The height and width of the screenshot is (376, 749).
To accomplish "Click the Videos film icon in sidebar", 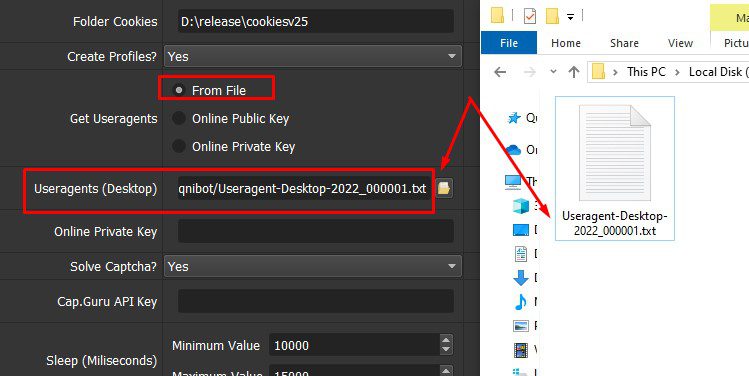I will [520, 350].
